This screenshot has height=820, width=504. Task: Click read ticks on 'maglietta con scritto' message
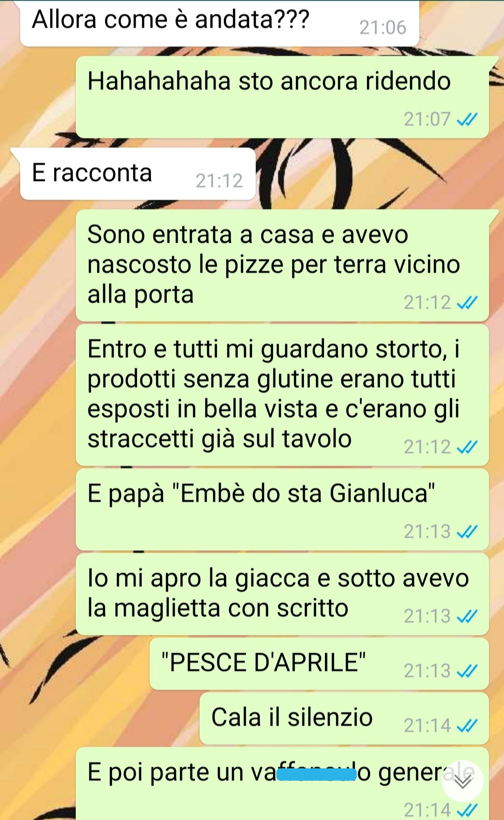467,616
